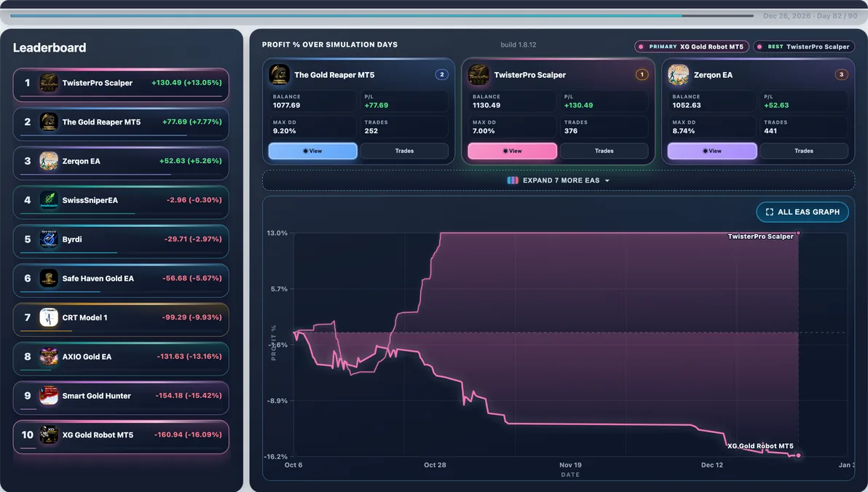
Task: Click the TwisterPro Scalper chart endpoint marker
Action: [x=798, y=233]
